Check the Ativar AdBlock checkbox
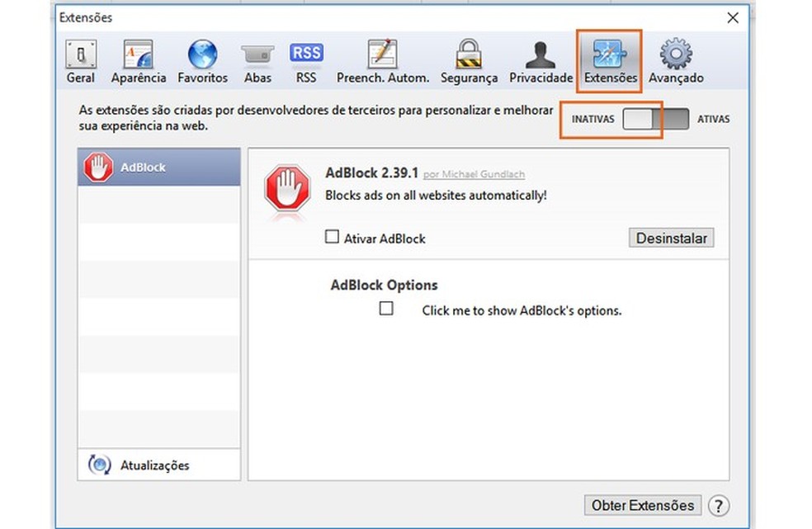Screen dimensions: 812x529 coord(332,237)
